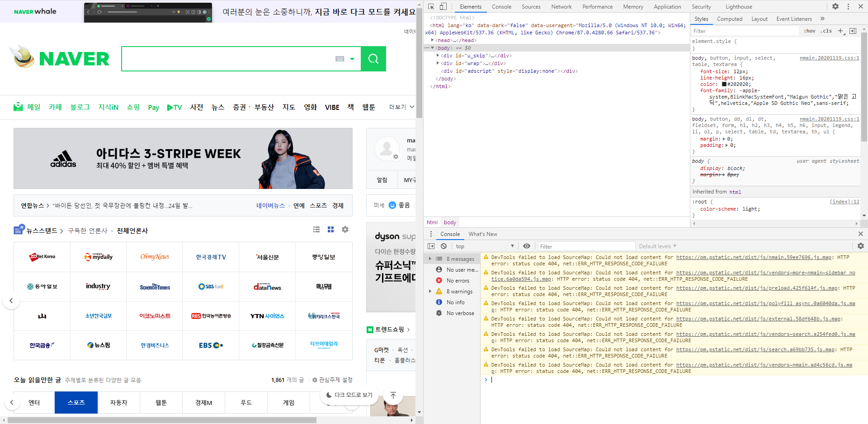The height and width of the screenshot is (424, 868).
Task: Expand the 8 messages console group
Action: (x=430, y=259)
